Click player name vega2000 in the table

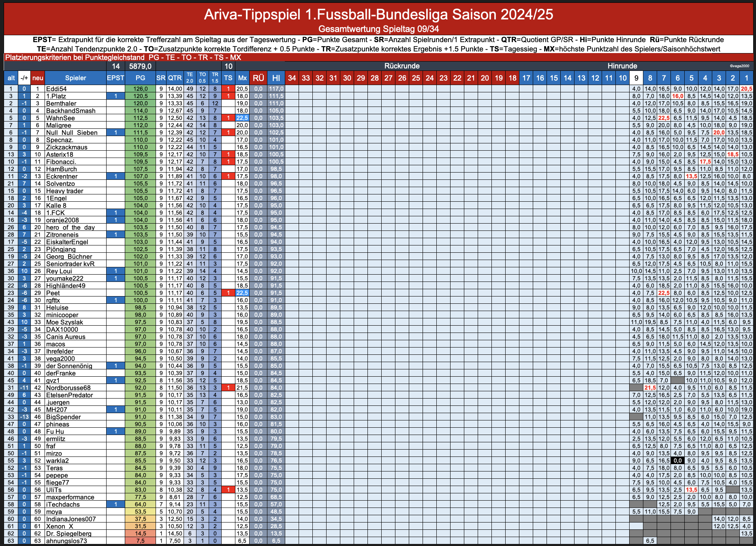point(60,358)
